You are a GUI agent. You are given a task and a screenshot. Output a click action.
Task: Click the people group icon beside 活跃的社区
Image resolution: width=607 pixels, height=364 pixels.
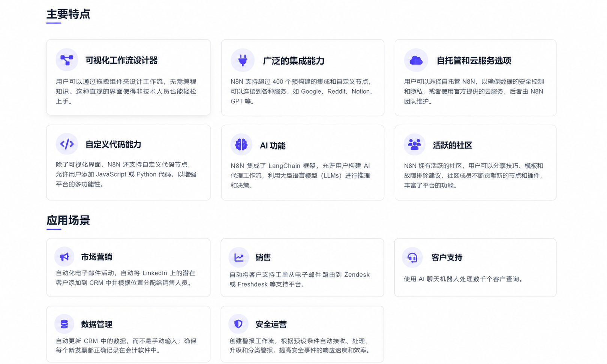tap(414, 144)
